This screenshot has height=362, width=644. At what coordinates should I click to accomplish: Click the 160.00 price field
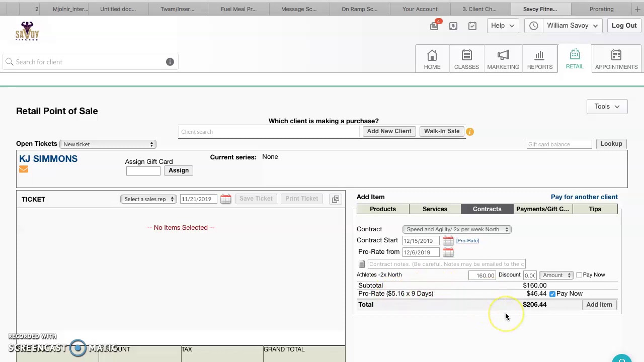point(482,275)
